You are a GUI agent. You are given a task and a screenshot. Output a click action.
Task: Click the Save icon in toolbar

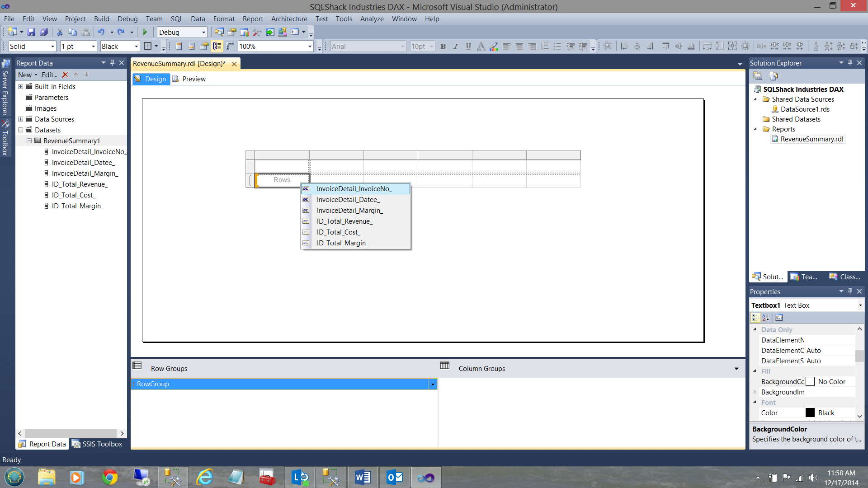point(31,32)
